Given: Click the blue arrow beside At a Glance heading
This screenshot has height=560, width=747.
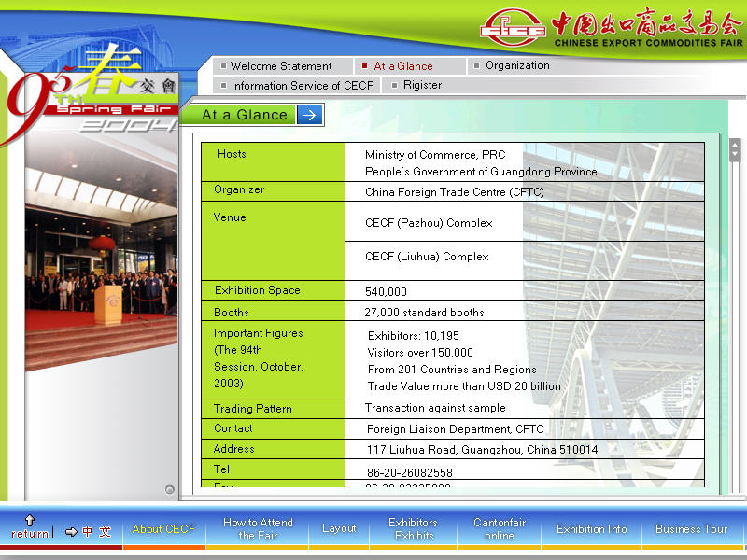Looking at the screenshot, I should pos(309,115).
